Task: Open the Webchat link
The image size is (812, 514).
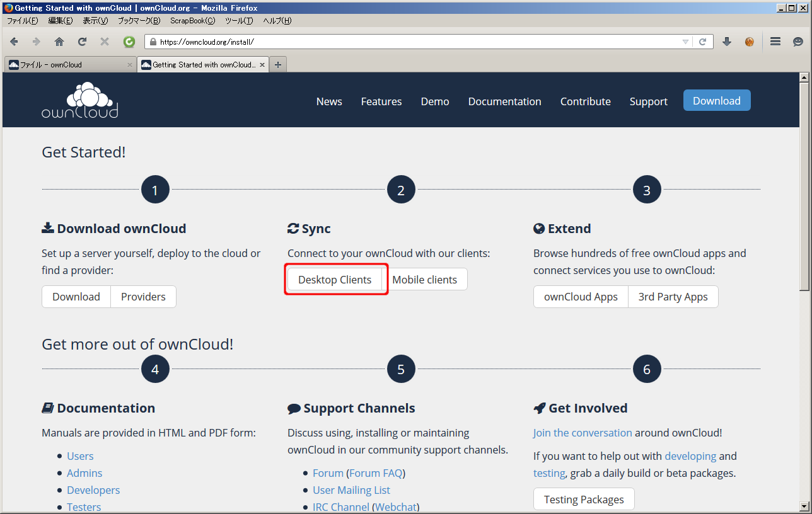Action: click(x=395, y=507)
